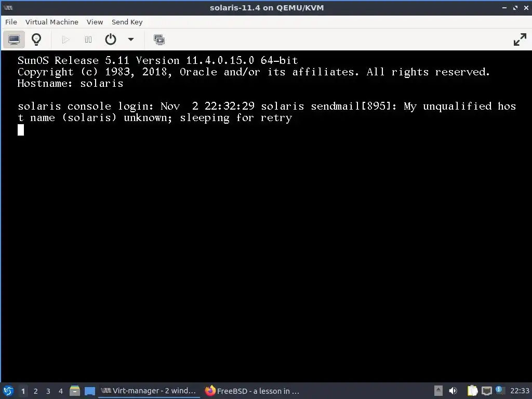Expand the shutdown options dropdown arrow
Viewport: 532px width, 399px height.
130,39
